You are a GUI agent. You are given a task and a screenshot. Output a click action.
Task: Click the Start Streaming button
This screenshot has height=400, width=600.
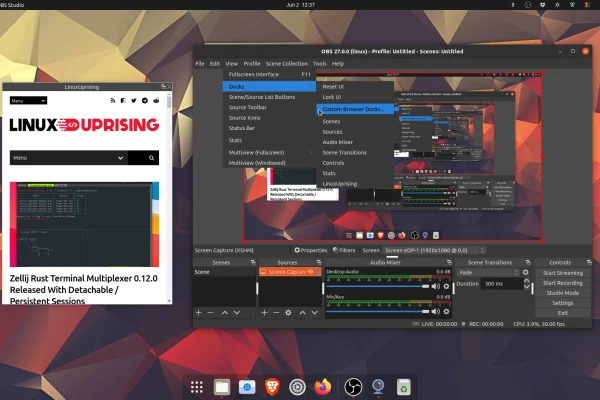(562, 273)
